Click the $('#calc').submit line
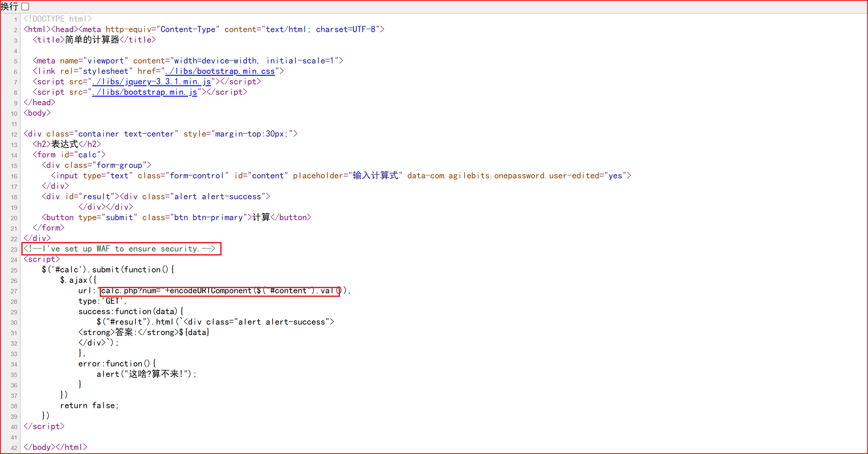Screen dimensions: 868x454 point(108,269)
